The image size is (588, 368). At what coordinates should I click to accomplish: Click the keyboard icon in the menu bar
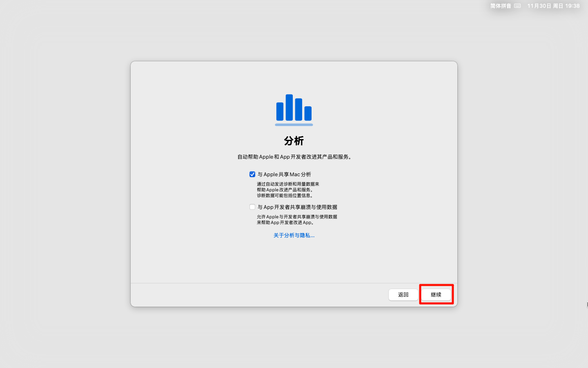pos(517,6)
